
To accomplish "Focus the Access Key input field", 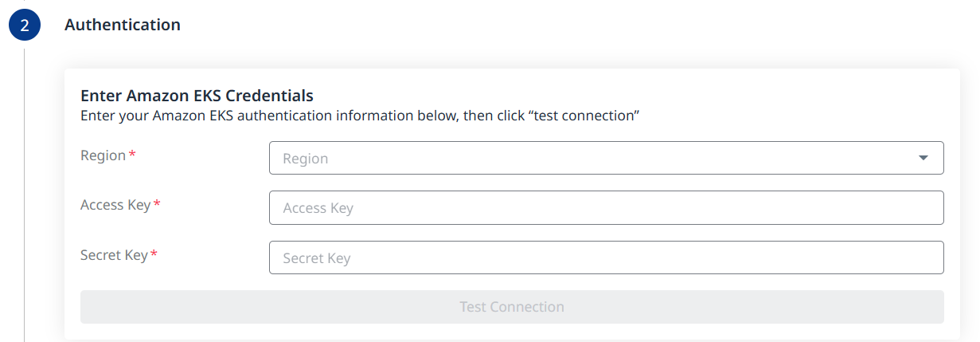I will coord(606,208).
